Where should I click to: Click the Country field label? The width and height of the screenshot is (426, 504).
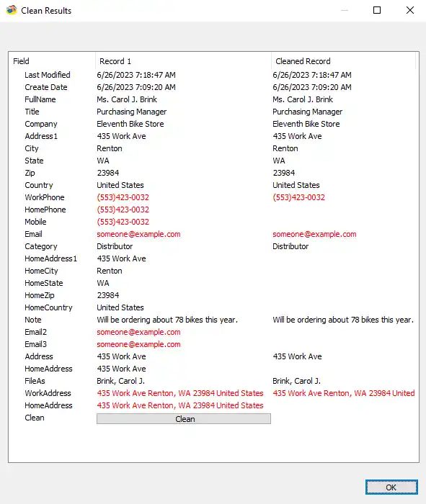[39, 185]
